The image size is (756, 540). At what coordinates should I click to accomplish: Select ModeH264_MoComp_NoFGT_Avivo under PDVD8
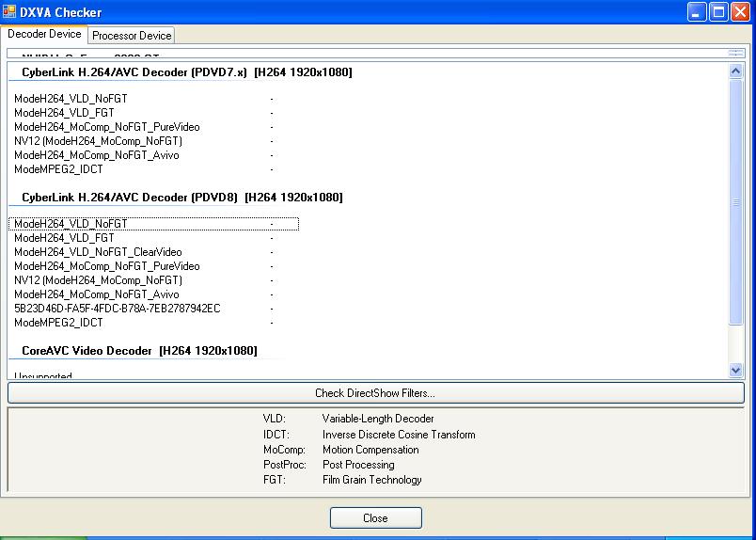154,294
